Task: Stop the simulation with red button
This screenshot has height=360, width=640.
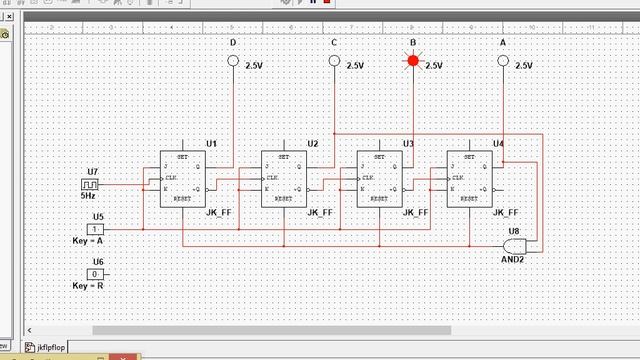Action: click(327, 2)
